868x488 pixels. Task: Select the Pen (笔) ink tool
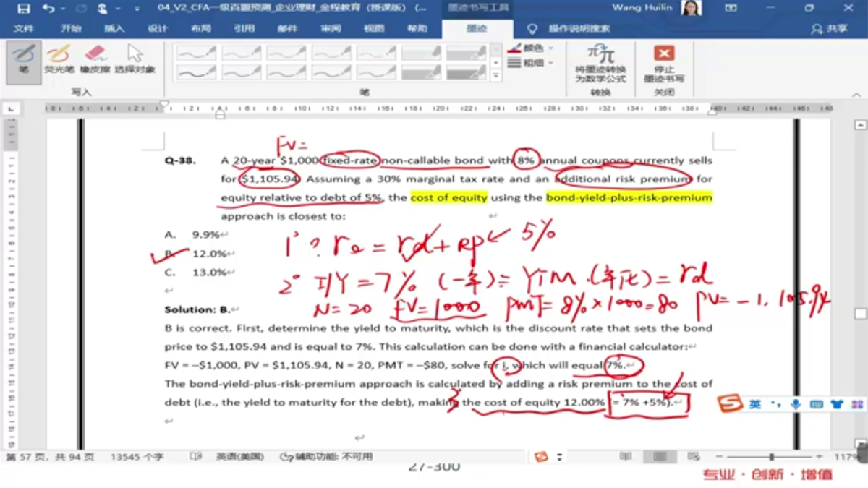point(23,61)
